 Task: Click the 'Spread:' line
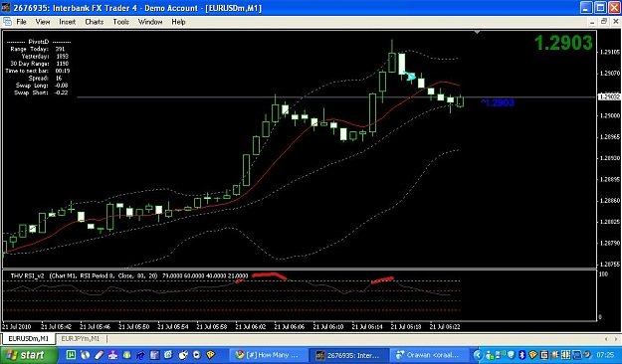point(45,79)
